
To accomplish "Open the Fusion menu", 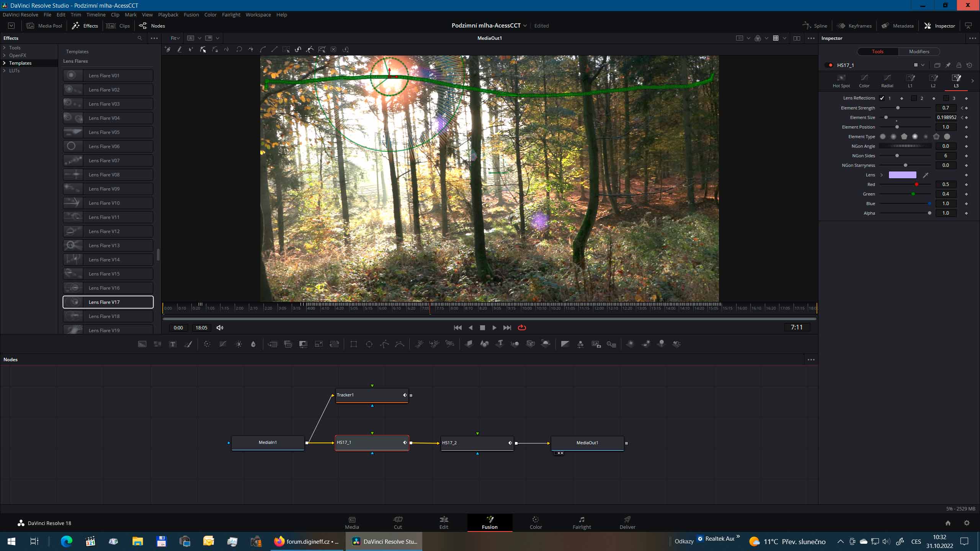I will [191, 15].
